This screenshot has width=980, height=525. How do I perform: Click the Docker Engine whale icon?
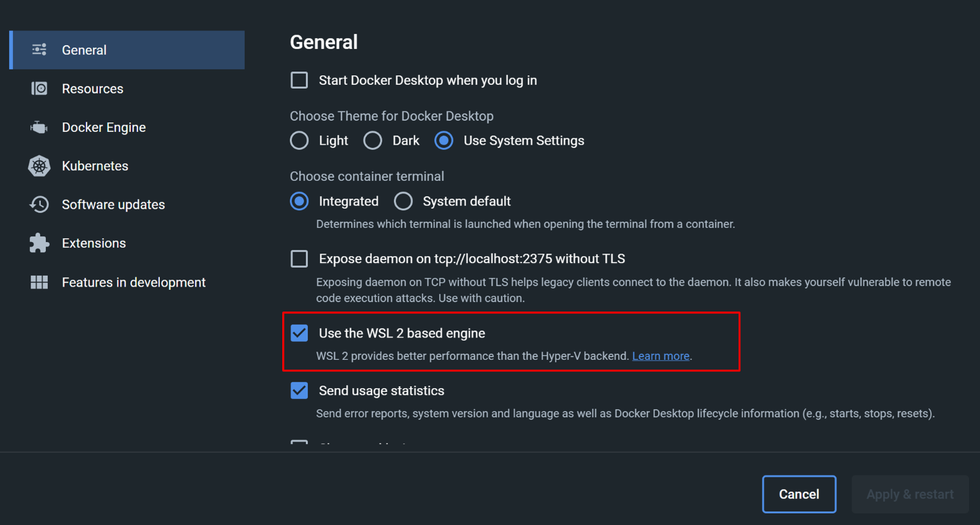click(39, 127)
